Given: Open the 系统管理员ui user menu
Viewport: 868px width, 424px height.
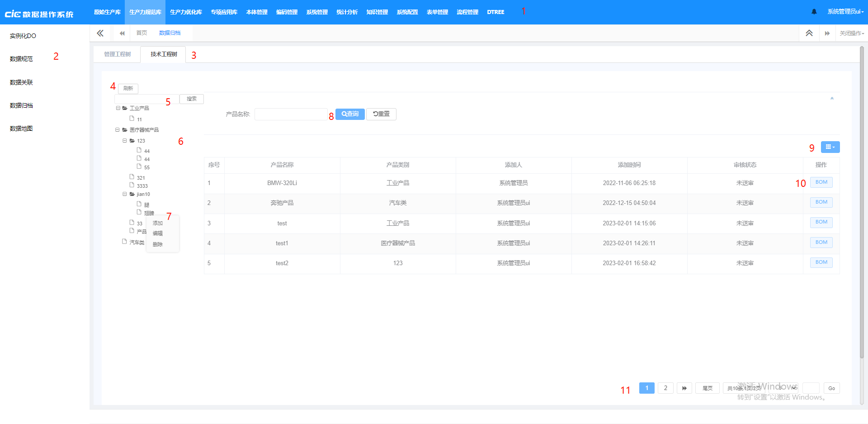Looking at the screenshot, I should pos(845,12).
